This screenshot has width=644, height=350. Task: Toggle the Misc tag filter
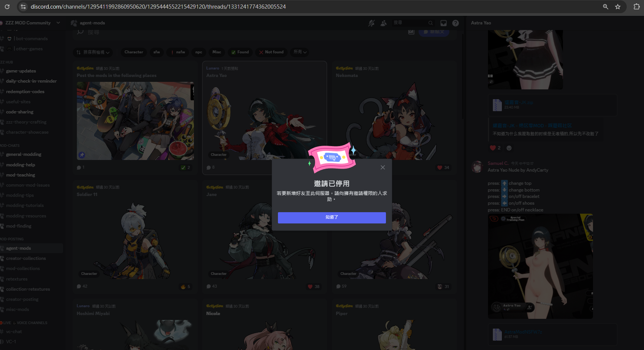[217, 52]
